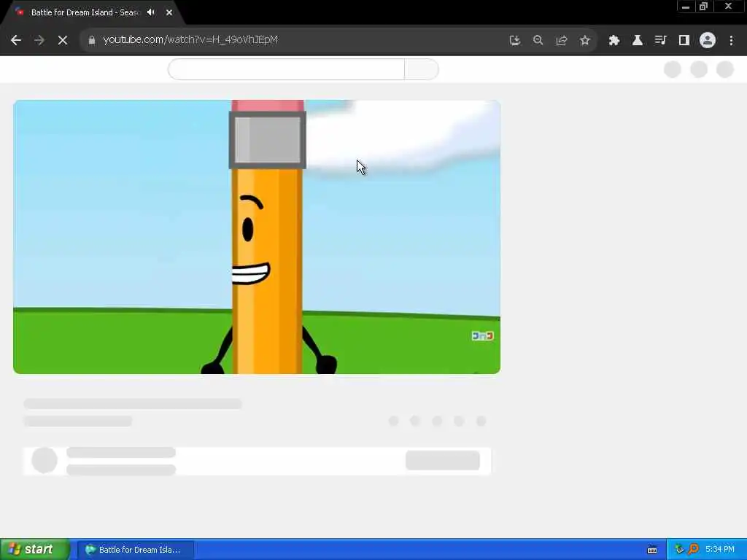This screenshot has height=560, width=747.
Task: Switch to Battle for Dream Island taskbar item
Action: [x=136, y=550]
